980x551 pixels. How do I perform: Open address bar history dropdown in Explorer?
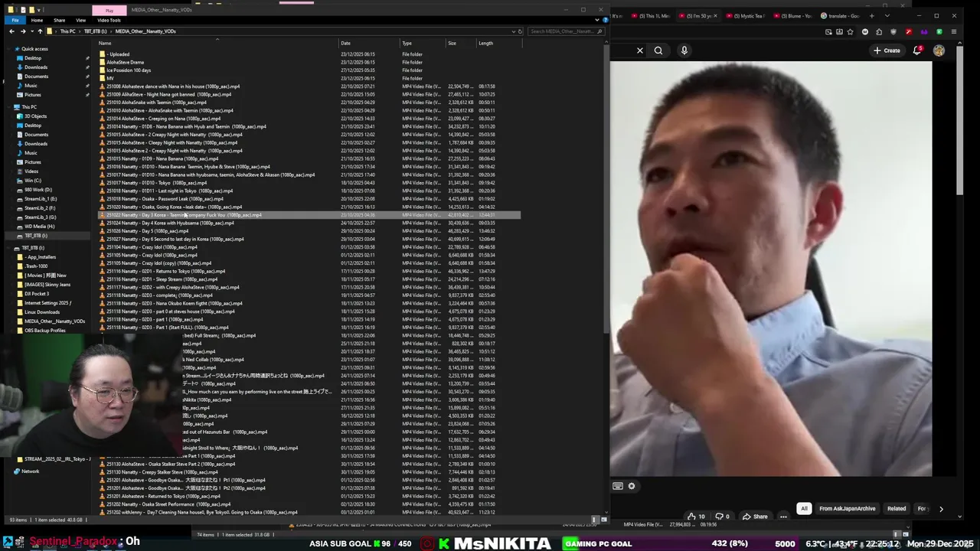[x=513, y=31]
